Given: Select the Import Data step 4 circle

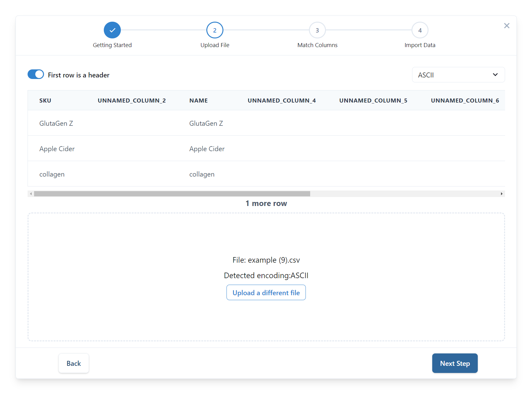Looking at the screenshot, I should pos(420,30).
